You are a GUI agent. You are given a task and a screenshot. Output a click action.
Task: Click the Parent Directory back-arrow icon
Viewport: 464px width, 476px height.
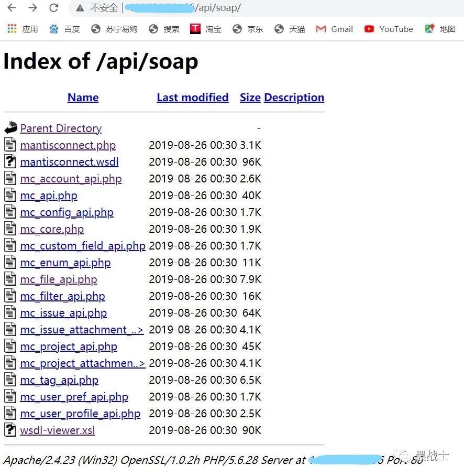(x=10, y=128)
